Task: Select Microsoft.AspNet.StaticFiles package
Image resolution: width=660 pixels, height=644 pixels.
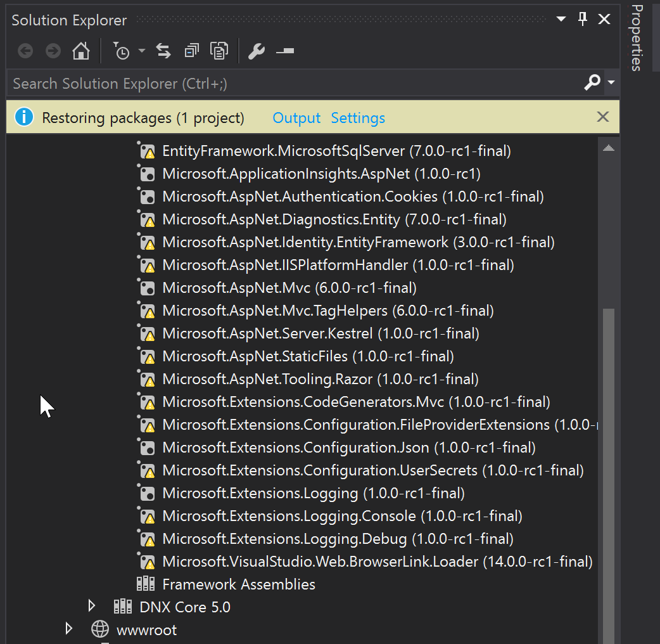Action: pos(308,356)
